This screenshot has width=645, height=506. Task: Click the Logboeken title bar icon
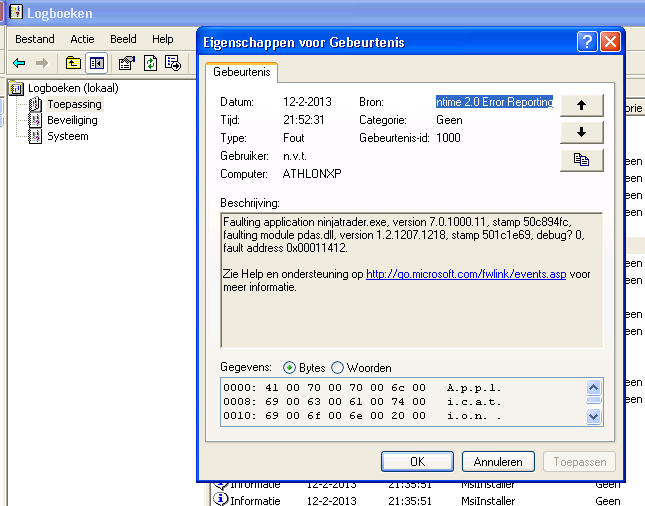[x=16, y=12]
